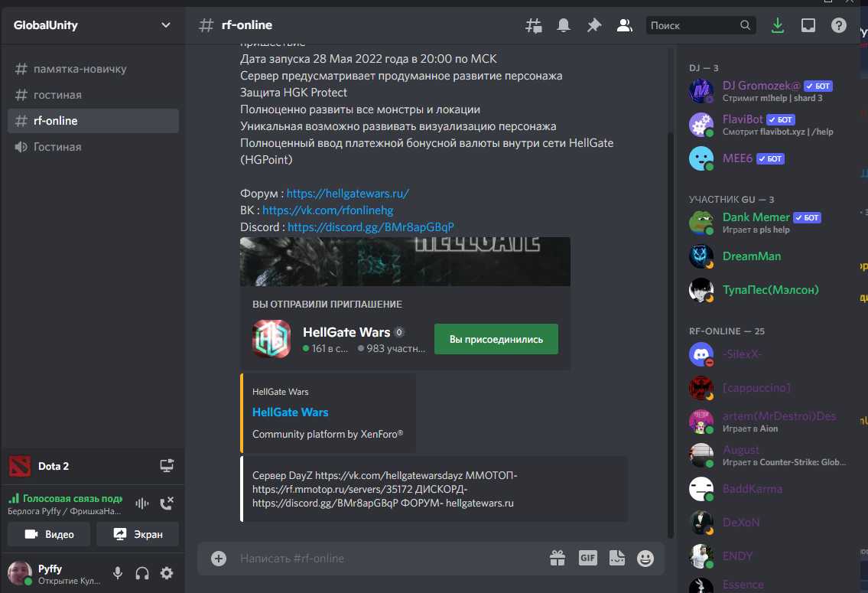The width and height of the screenshot is (868, 593).
Task: Show pinned messages pin icon
Action: point(594,25)
